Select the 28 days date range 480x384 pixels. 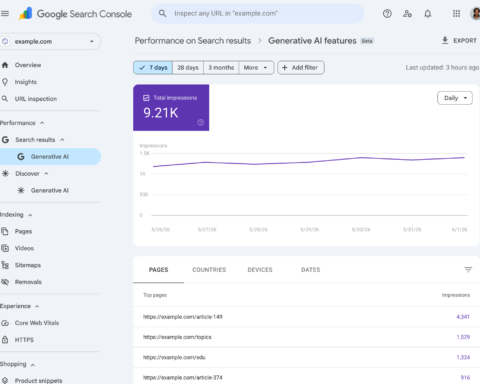tap(188, 68)
